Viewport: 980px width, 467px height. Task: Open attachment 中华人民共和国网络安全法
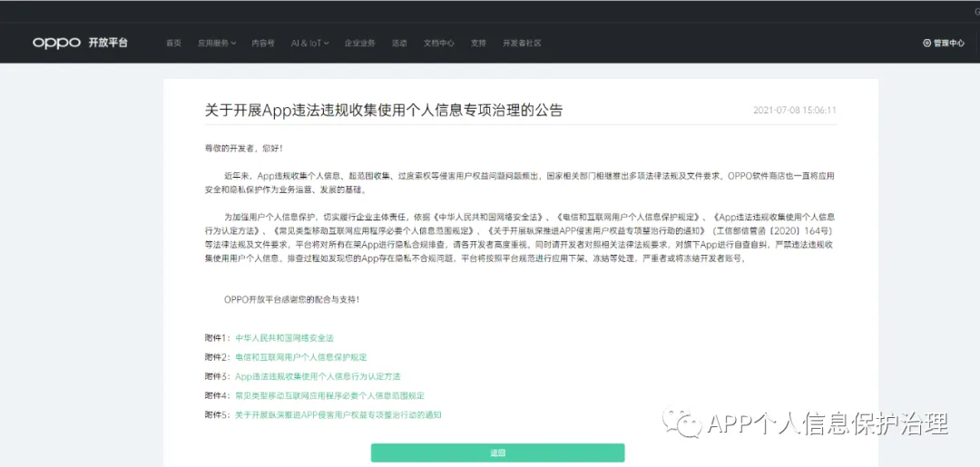pos(284,337)
